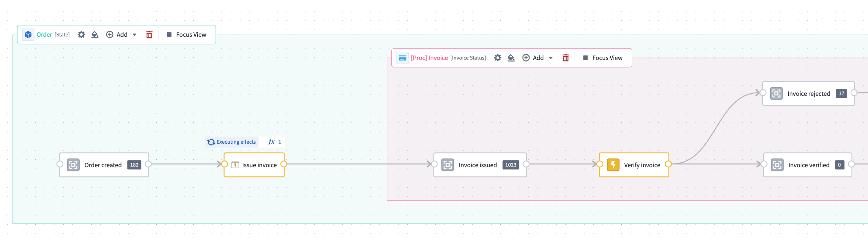Screen dimensions: 868x246
Task: Click the 182 count badge
Action: pyautogui.click(x=134, y=165)
